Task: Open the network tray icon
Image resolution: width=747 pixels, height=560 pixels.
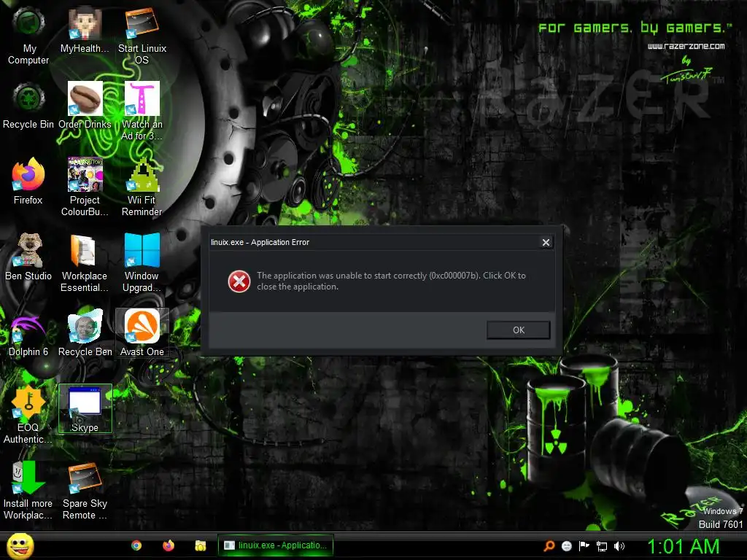Action: [602, 546]
